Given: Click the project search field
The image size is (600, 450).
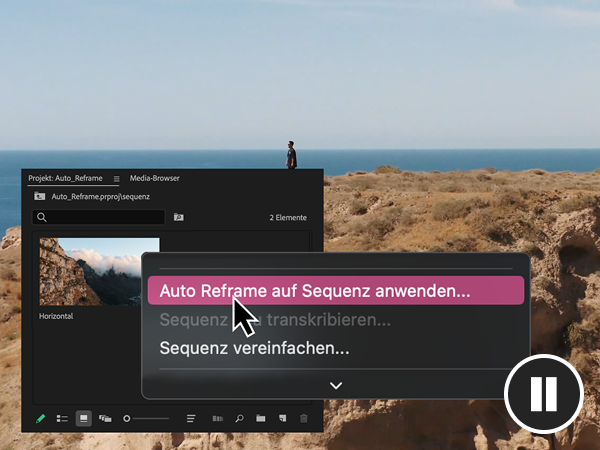Looking at the screenshot, I should point(99,217).
